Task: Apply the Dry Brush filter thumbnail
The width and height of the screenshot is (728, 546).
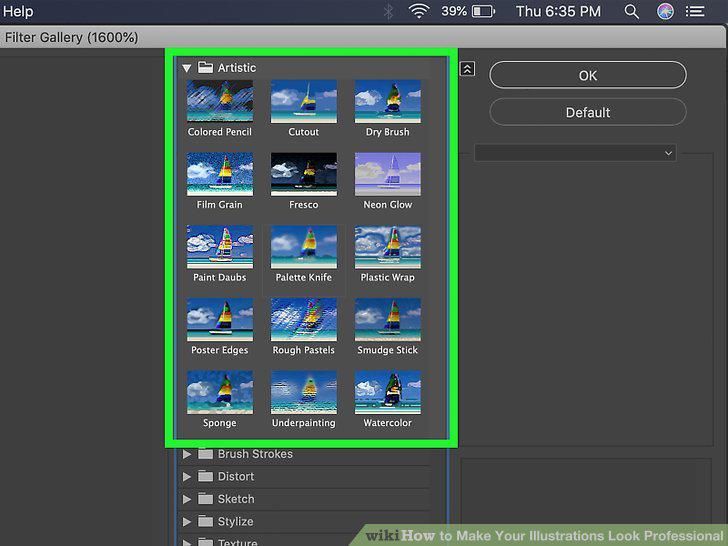Action: [388, 101]
